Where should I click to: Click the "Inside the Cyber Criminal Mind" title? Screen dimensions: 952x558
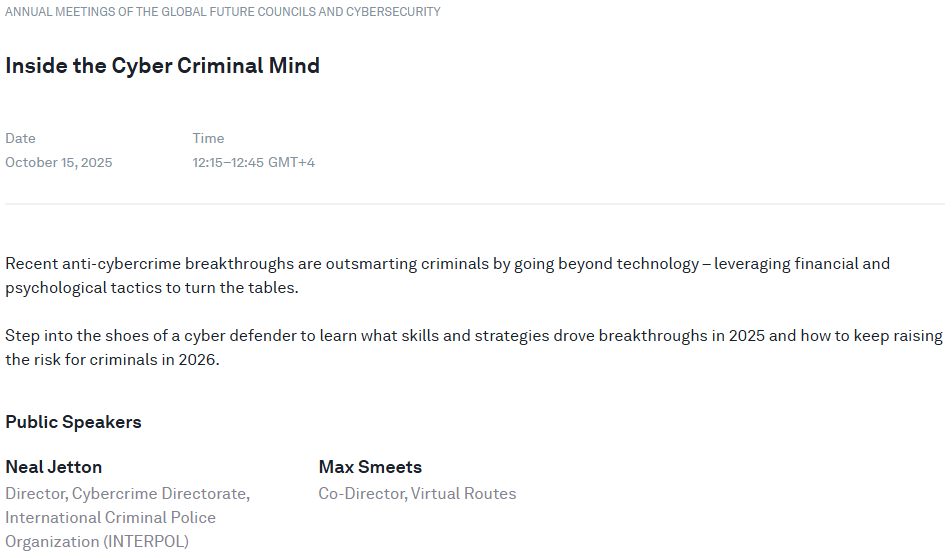tap(163, 66)
